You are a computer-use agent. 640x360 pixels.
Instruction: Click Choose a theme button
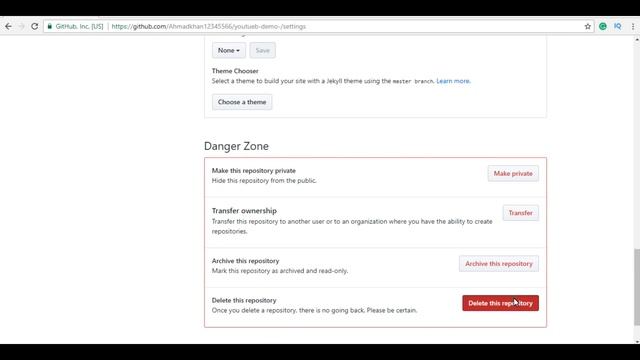[x=242, y=102]
